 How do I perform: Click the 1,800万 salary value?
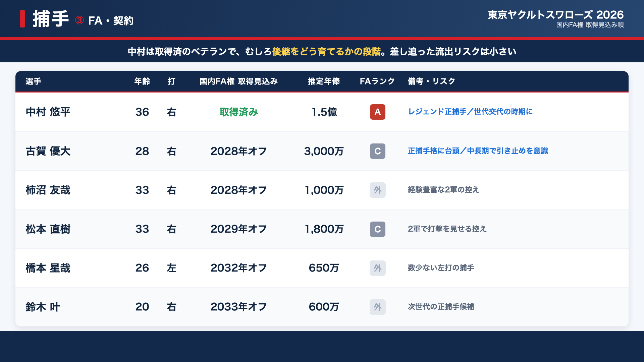(324, 229)
